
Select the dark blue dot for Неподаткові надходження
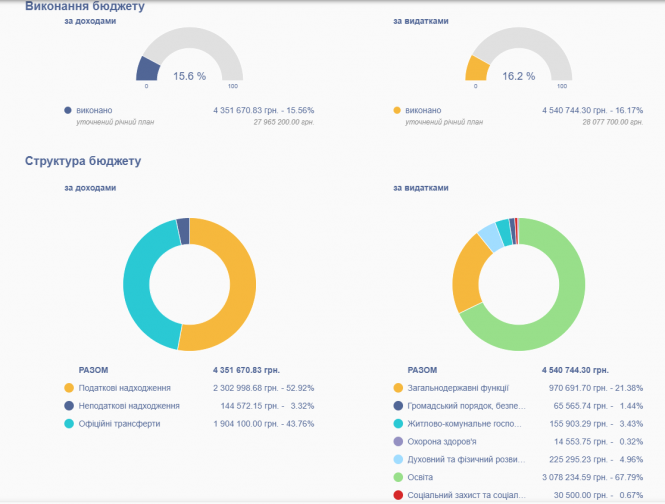point(69,405)
